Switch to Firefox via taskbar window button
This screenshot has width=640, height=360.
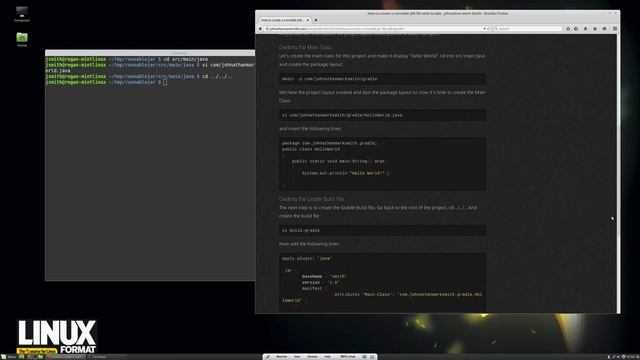tap(65, 357)
